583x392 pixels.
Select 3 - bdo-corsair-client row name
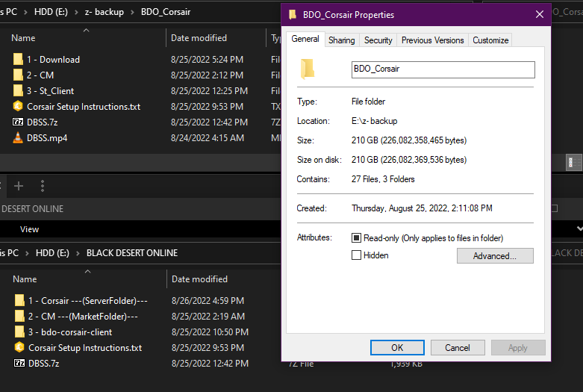[70, 332]
